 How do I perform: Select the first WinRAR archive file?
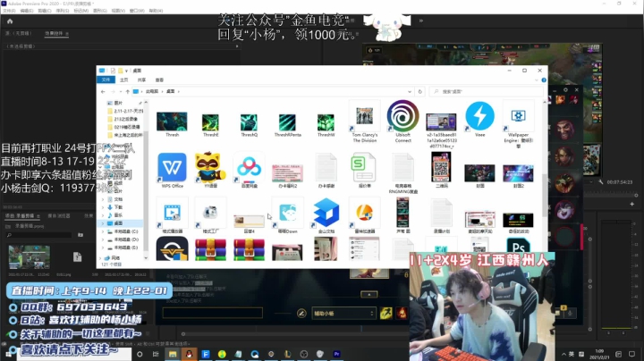point(210,249)
